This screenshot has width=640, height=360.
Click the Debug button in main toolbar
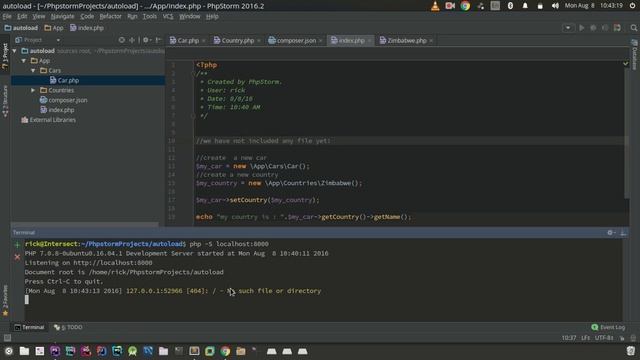click(x=593, y=28)
